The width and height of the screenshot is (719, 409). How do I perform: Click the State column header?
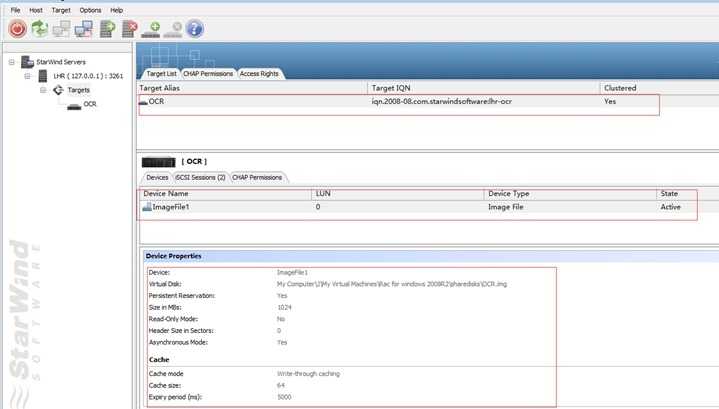[687, 194]
